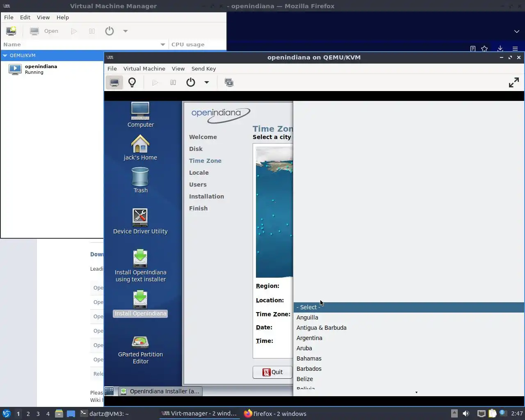Switch the VM console to fullscreen
525x420 pixels.
[x=514, y=82]
